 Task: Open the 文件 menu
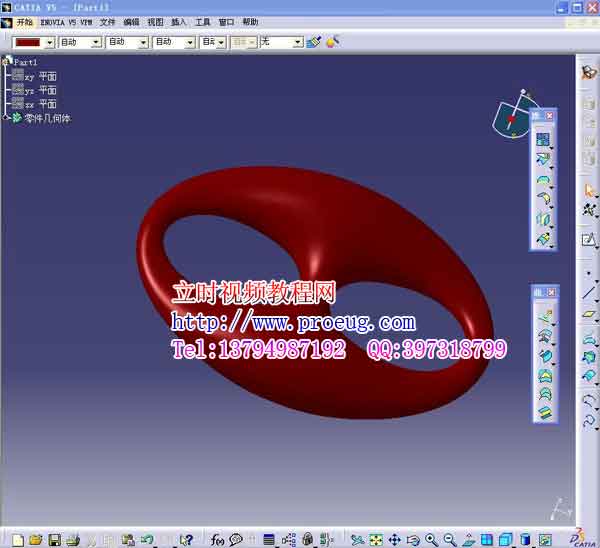[x=107, y=22]
